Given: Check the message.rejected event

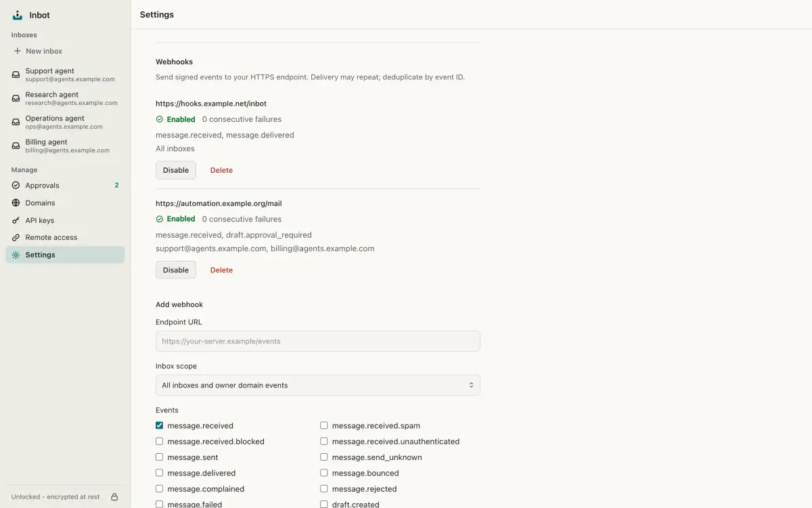Looking at the screenshot, I should pyautogui.click(x=324, y=488).
